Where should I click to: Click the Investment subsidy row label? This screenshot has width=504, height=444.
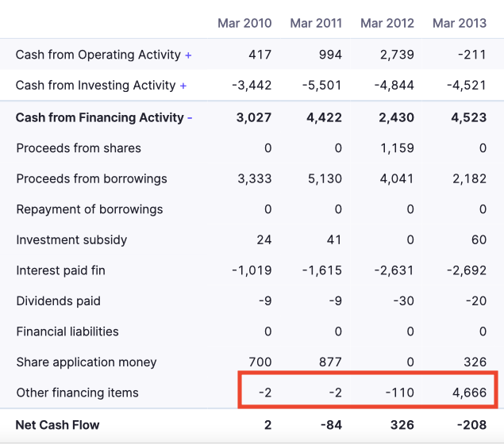(x=71, y=240)
